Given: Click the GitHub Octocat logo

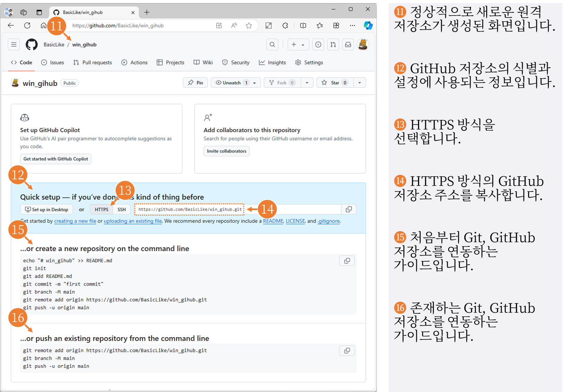Looking at the screenshot, I should 31,45.
